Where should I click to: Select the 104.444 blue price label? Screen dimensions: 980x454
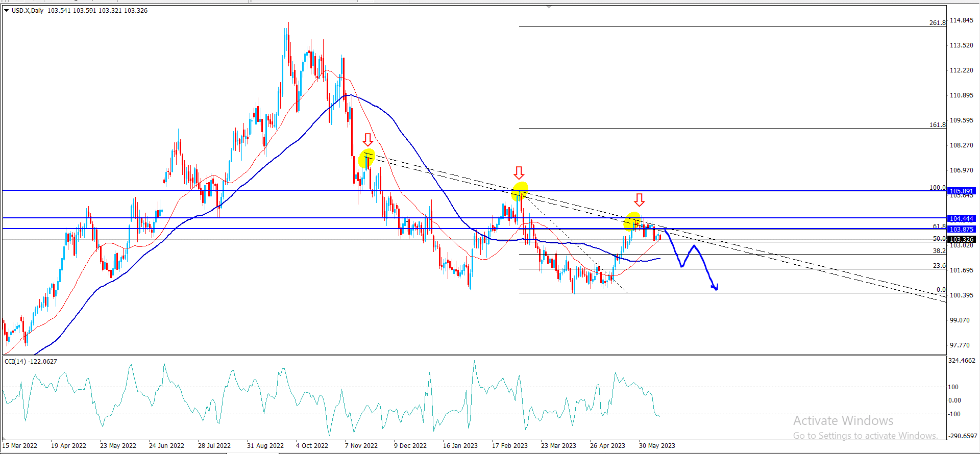[x=962, y=219]
